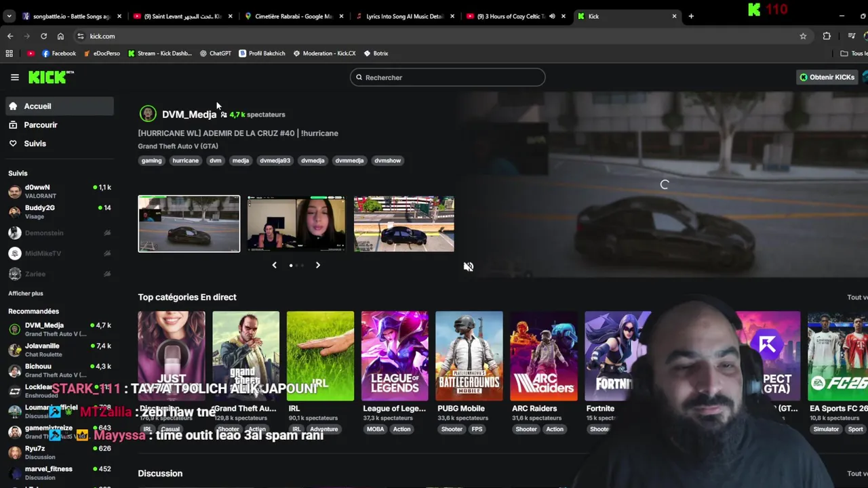Open the Facebook bookmark
The height and width of the screenshot is (488, 868).
coord(59,53)
